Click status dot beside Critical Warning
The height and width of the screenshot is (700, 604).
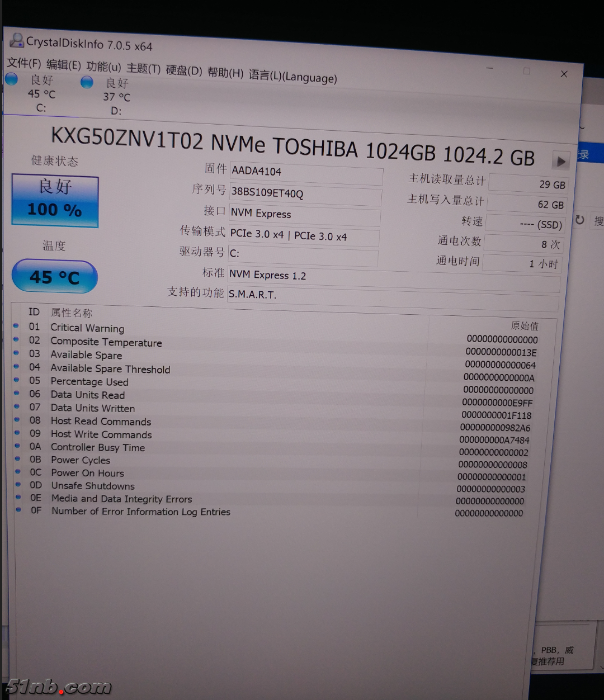click(x=16, y=325)
